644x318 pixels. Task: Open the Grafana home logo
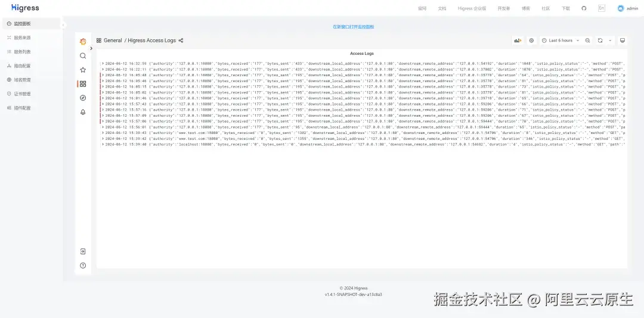83,42
